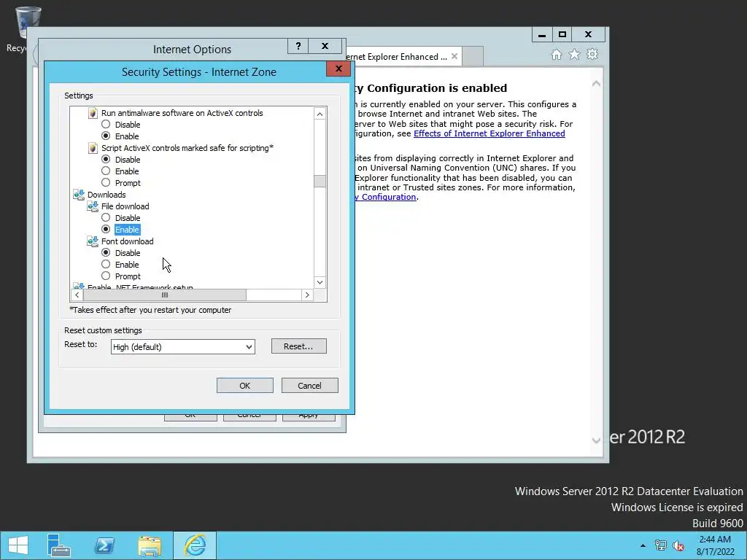Image resolution: width=747 pixels, height=560 pixels.
Task: Click the Font download label
Action: pos(127,241)
